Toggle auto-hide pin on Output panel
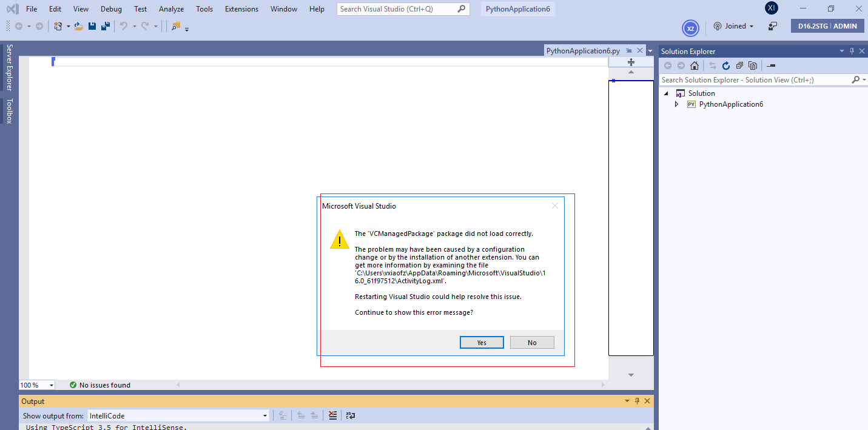This screenshot has height=430, width=868. (x=637, y=401)
